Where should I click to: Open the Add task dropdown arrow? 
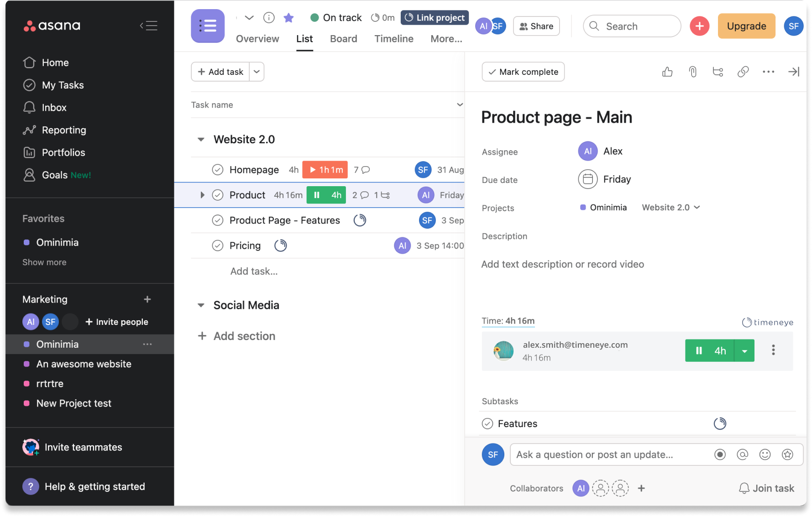257,72
